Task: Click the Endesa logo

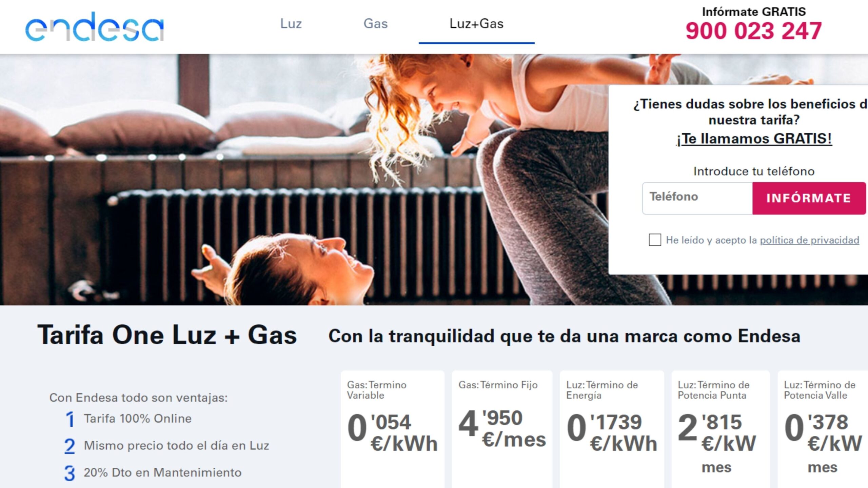Action: coord(95,27)
